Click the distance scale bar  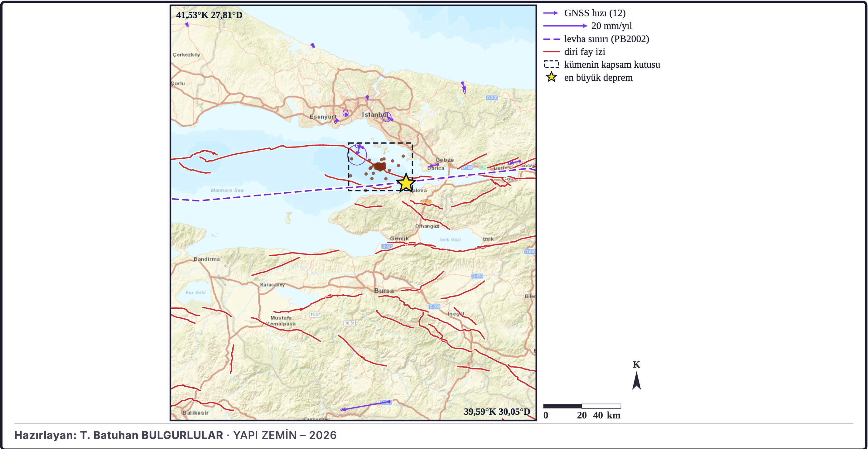click(x=582, y=406)
